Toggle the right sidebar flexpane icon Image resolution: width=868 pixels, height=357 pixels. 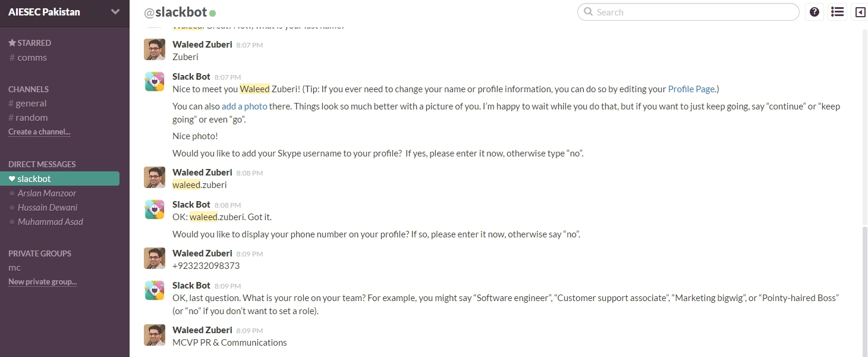click(x=860, y=12)
